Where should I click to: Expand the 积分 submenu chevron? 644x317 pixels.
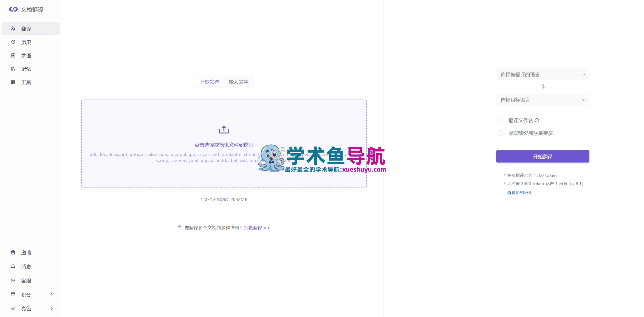pos(52,294)
